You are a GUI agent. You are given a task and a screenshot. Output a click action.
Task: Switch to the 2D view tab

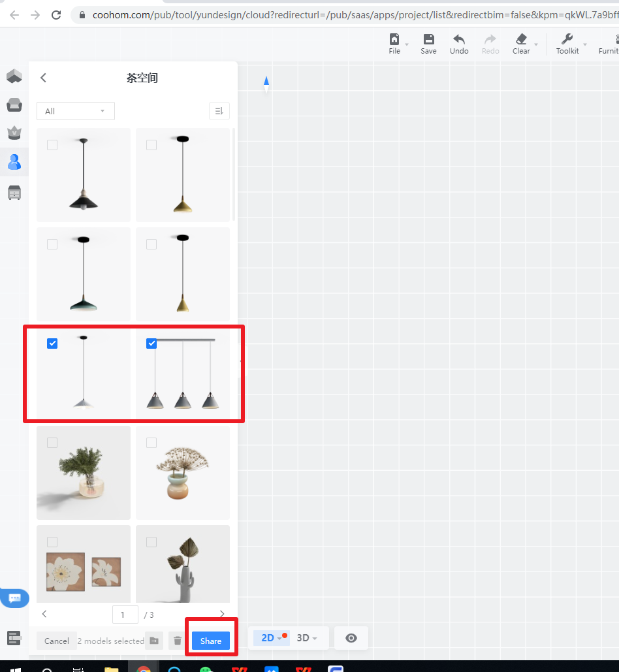point(268,638)
